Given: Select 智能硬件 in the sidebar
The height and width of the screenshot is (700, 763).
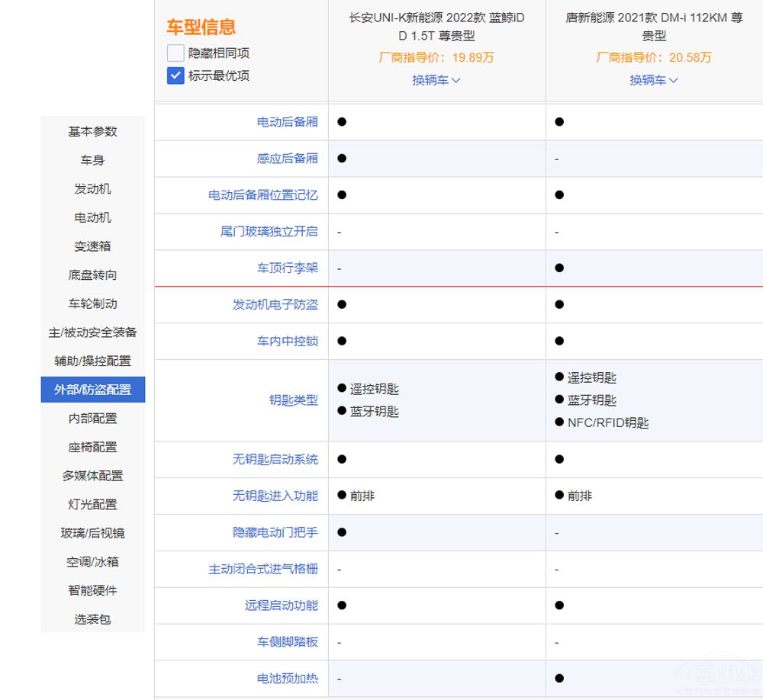Looking at the screenshot, I should (x=92, y=590).
